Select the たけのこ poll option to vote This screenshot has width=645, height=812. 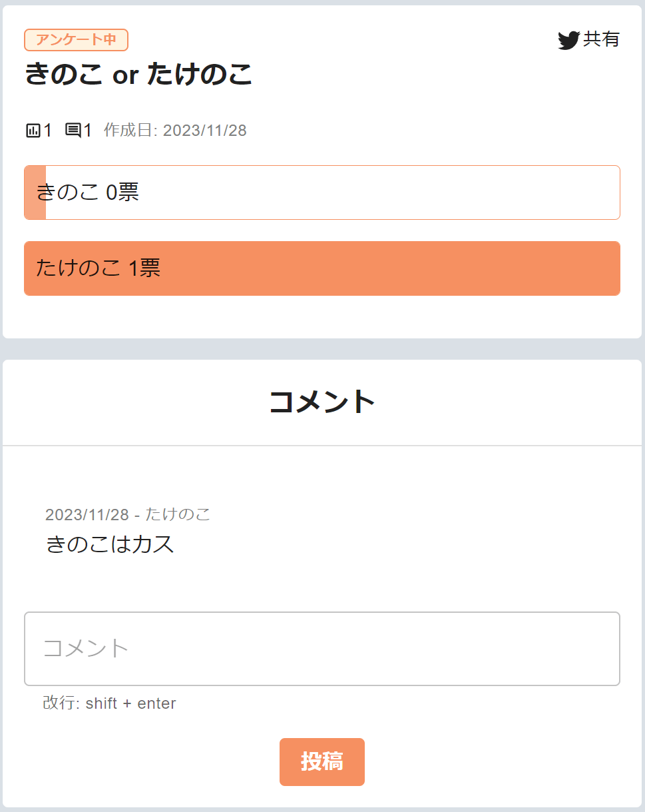[322, 268]
